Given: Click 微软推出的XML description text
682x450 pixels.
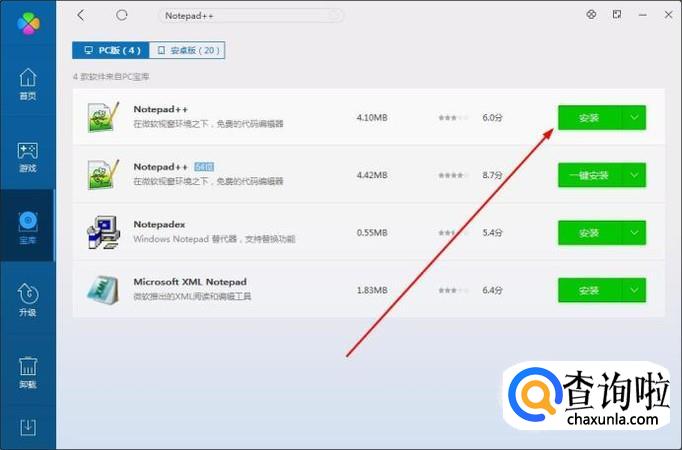Looking at the screenshot, I should [x=192, y=297].
